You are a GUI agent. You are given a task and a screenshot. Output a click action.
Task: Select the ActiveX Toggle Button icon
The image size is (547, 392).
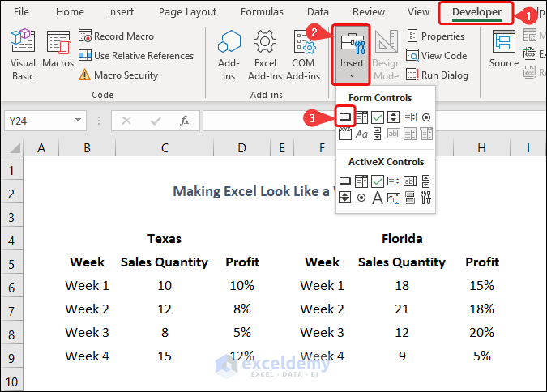tap(410, 198)
